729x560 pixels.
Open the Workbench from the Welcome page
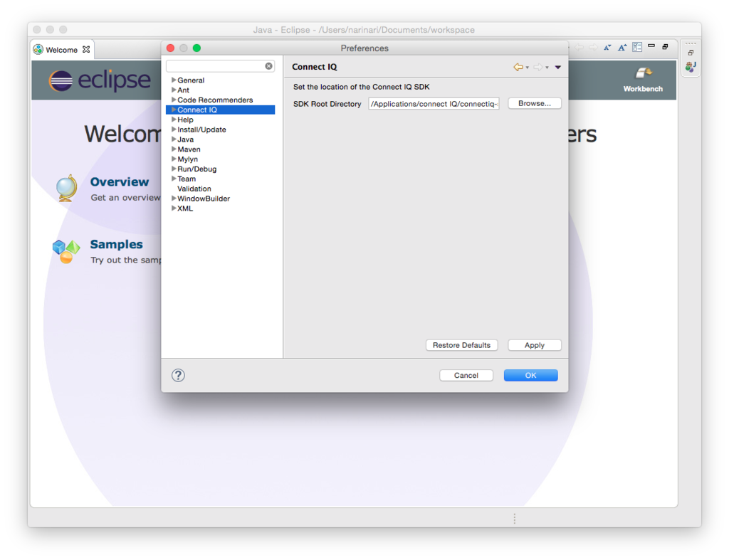point(643,80)
